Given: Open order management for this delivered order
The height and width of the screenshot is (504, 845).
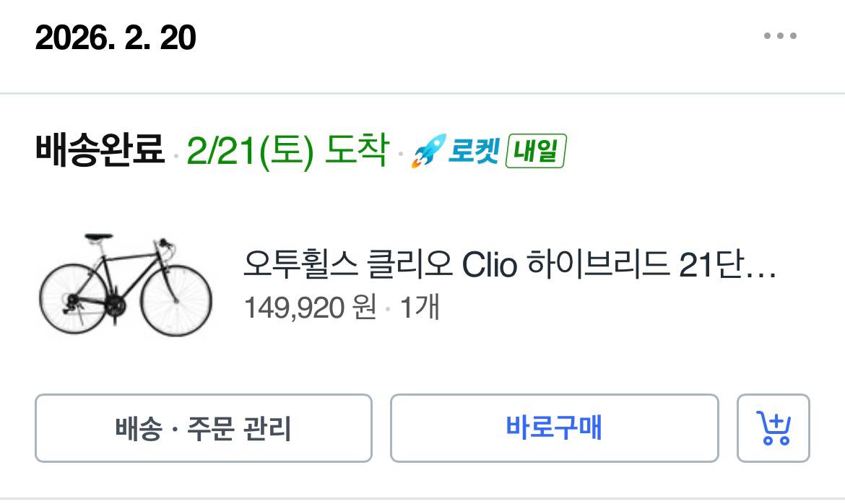Looking at the screenshot, I should point(203,427).
